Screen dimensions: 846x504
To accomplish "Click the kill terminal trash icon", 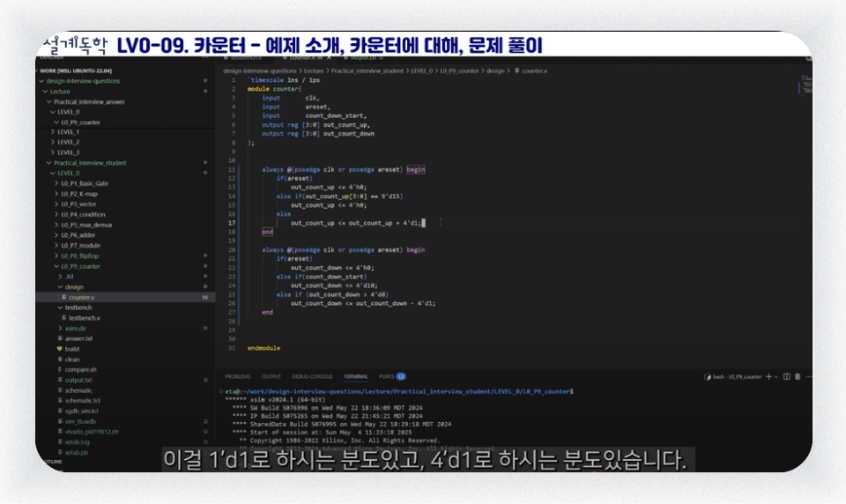I will [798, 376].
